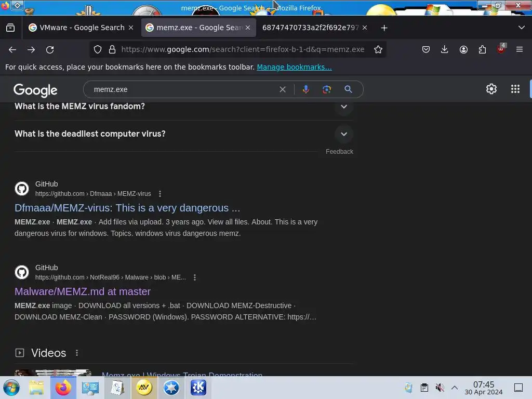Reload the current page
This screenshot has height=399, width=532.
coord(50,49)
